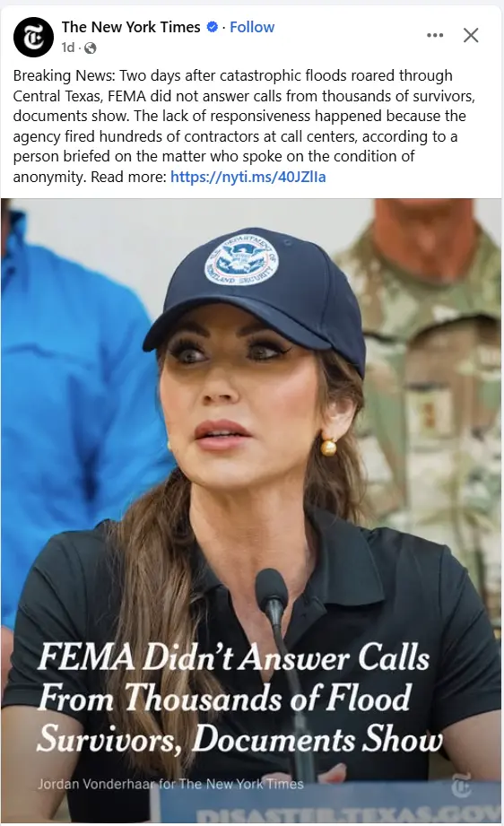Open the three-dot post options menu
Viewport: 504px width, 826px height.
coord(434,35)
